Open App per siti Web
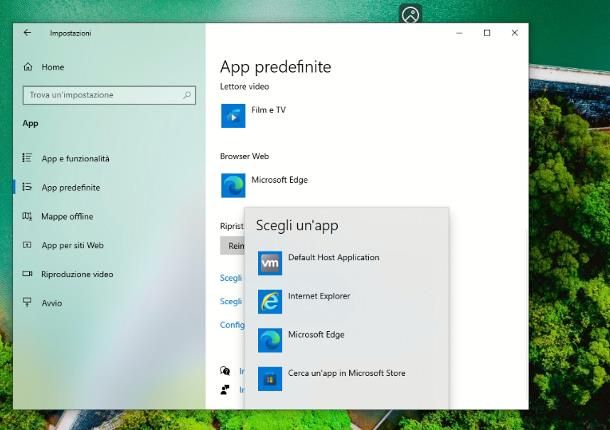 73,245
